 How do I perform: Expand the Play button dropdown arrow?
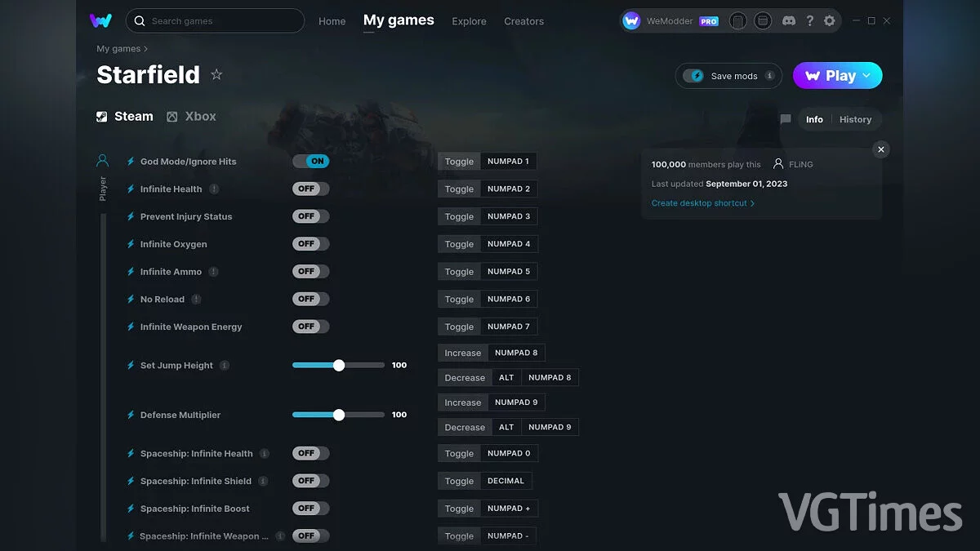point(867,76)
